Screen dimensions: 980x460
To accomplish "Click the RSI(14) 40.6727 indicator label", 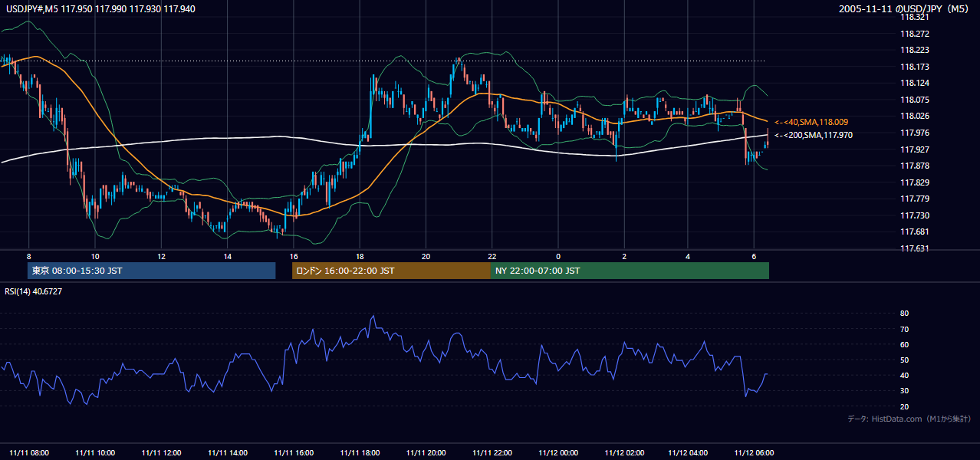I will point(33,291).
